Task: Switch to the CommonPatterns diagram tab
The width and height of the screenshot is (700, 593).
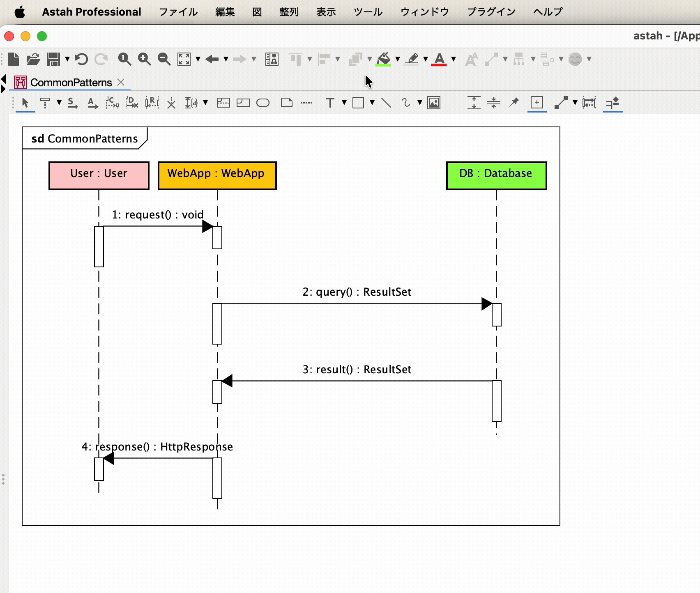Action: point(71,83)
